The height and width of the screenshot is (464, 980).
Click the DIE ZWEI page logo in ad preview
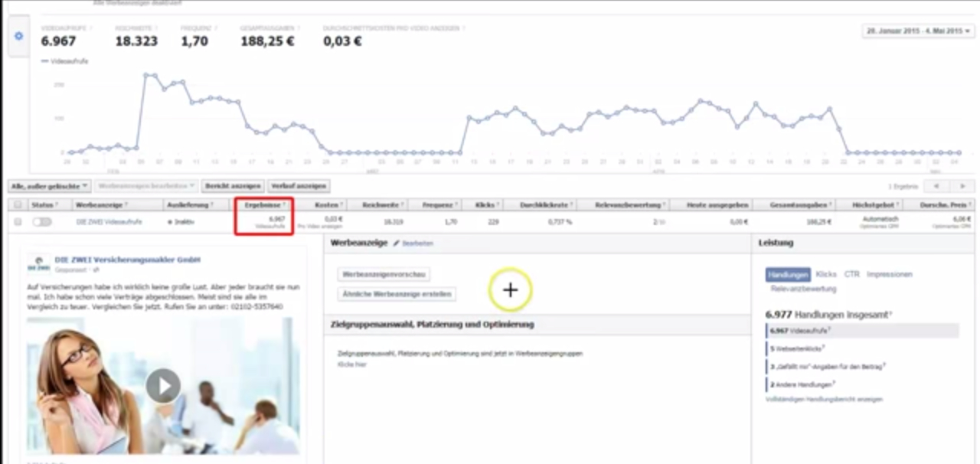pyautogui.click(x=38, y=263)
